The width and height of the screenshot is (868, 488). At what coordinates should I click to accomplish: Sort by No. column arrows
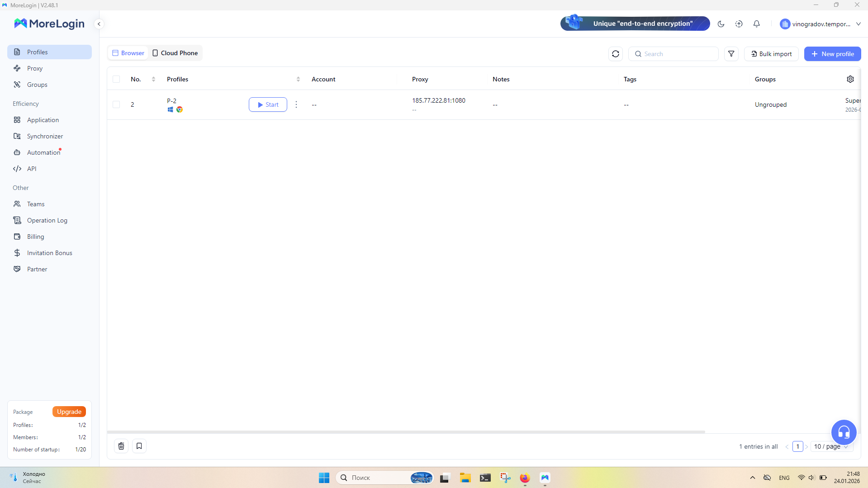click(154, 79)
